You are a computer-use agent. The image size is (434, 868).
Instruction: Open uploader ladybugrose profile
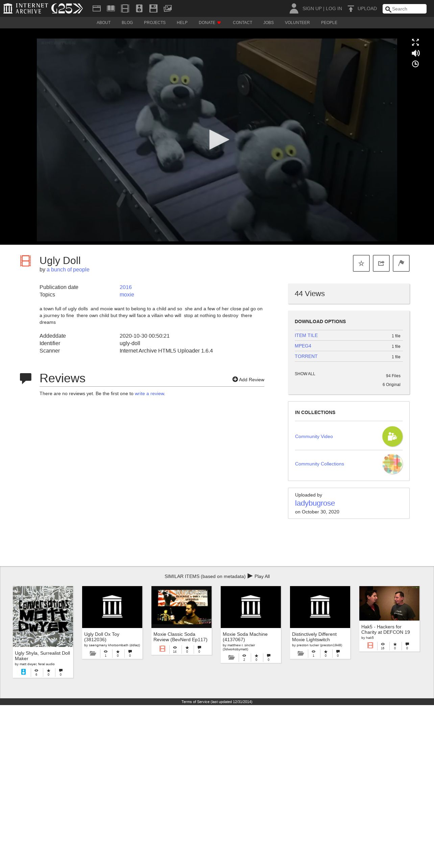[x=315, y=503]
